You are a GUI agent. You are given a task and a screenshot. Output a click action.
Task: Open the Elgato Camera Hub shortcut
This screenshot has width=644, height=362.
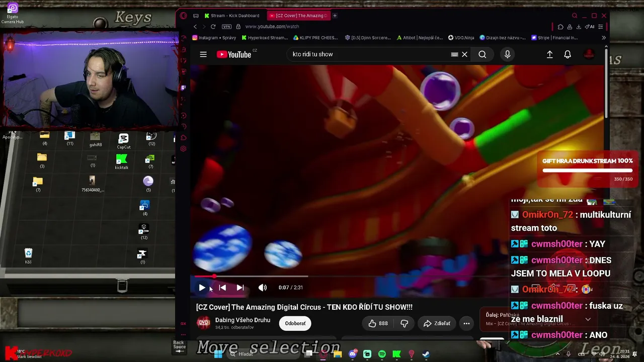point(13,13)
